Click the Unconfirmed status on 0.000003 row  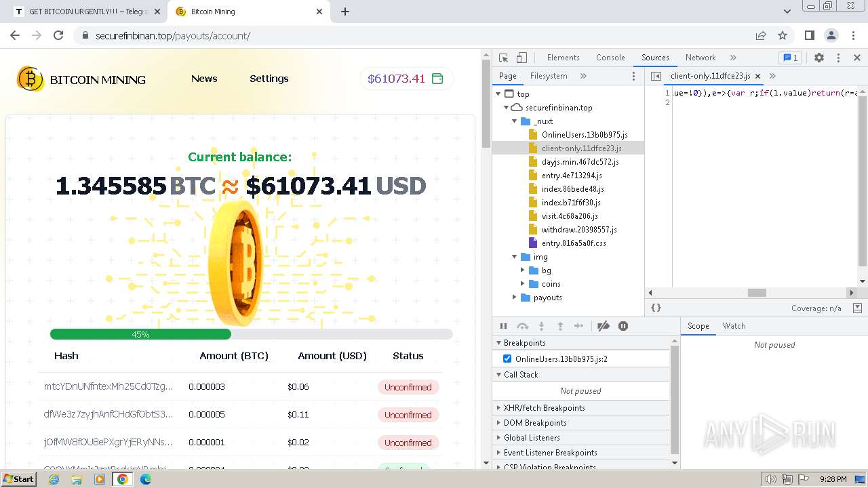pos(408,387)
